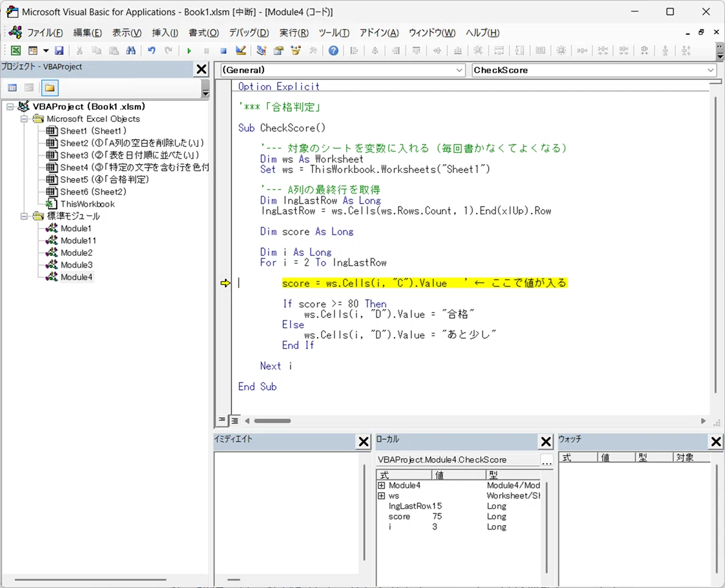Viewport: 725px width, 588px height.
Task: Switch to Full Module View button
Action: pyautogui.click(x=235, y=420)
